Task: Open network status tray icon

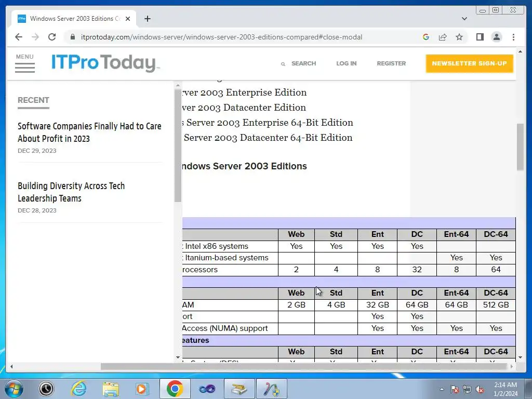Action: (x=467, y=389)
